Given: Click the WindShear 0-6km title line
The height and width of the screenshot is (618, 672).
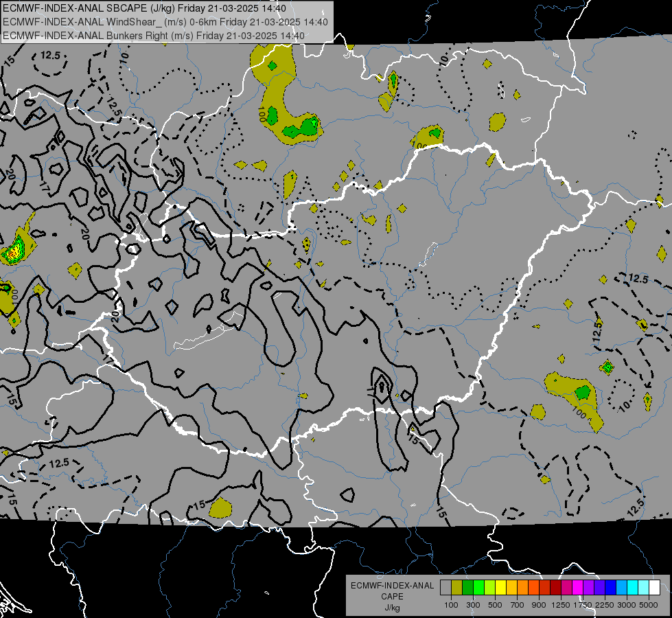Looking at the screenshot, I should tap(165, 22).
